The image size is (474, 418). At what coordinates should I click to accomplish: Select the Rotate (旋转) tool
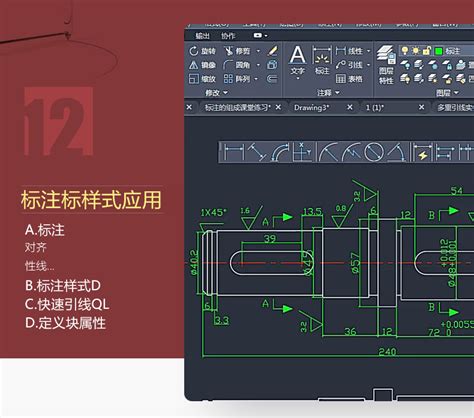point(203,51)
